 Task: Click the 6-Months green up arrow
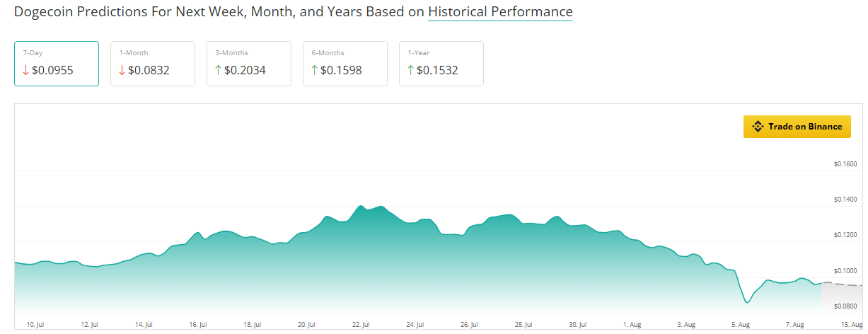[x=314, y=70]
